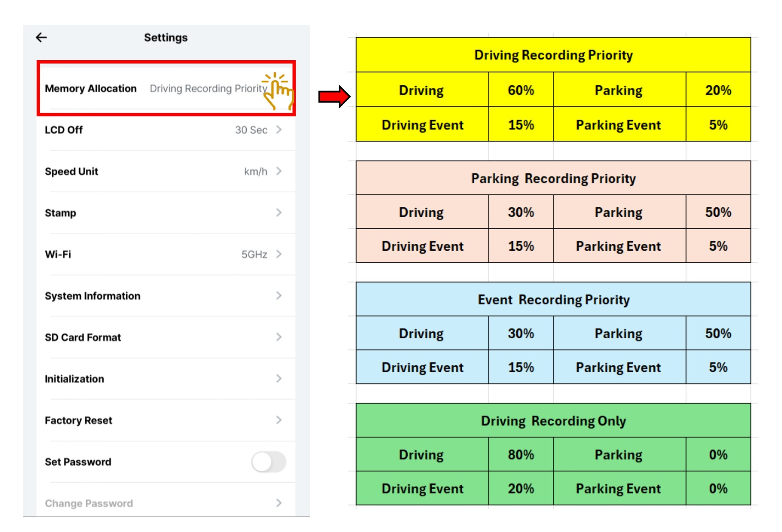Click the green Driving Recording Only header
This screenshot has width=782, height=532.
point(553,421)
